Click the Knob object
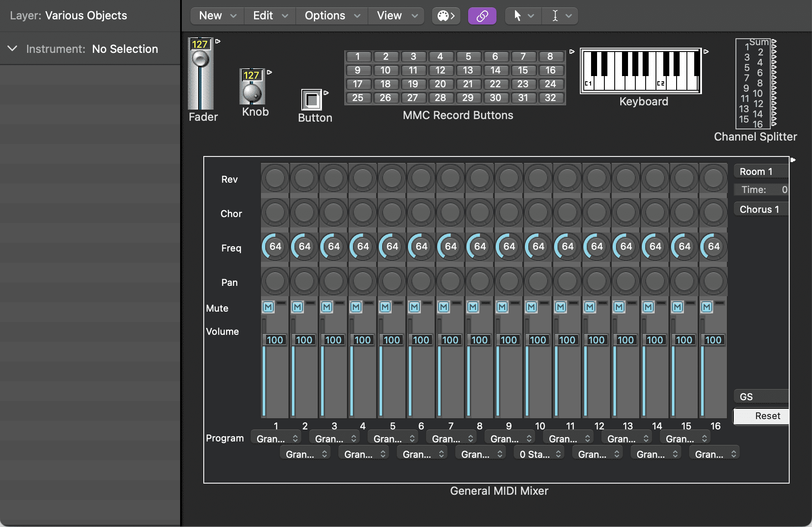Viewport: 812px width, 527px height. point(252,92)
